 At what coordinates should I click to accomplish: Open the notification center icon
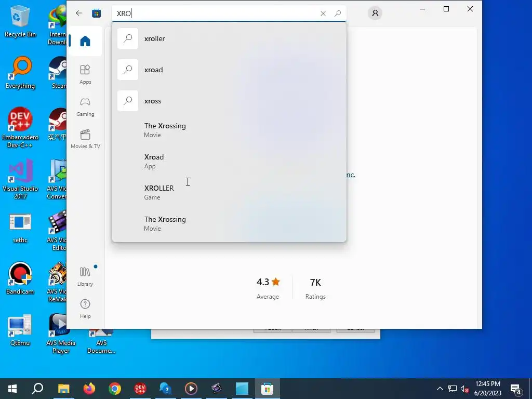tap(516, 389)
